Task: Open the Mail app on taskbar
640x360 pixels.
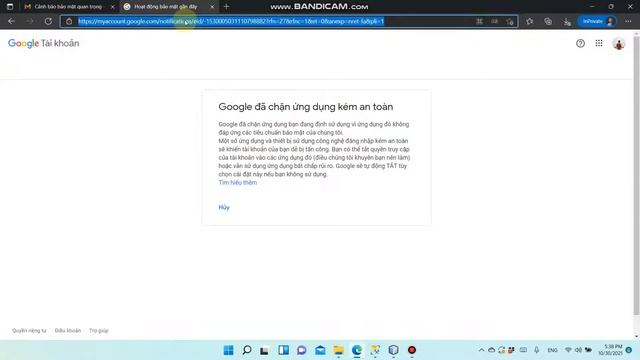Action: (320, 350)
